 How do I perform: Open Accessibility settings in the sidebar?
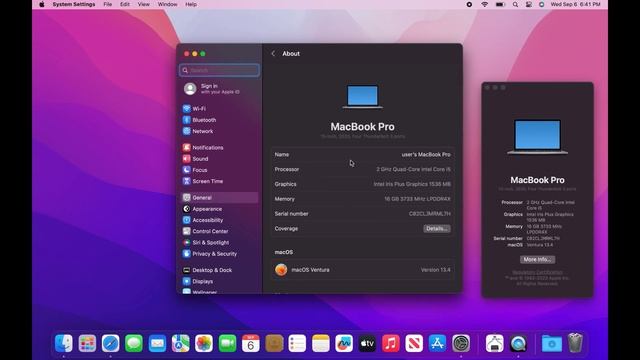[203, 220]
